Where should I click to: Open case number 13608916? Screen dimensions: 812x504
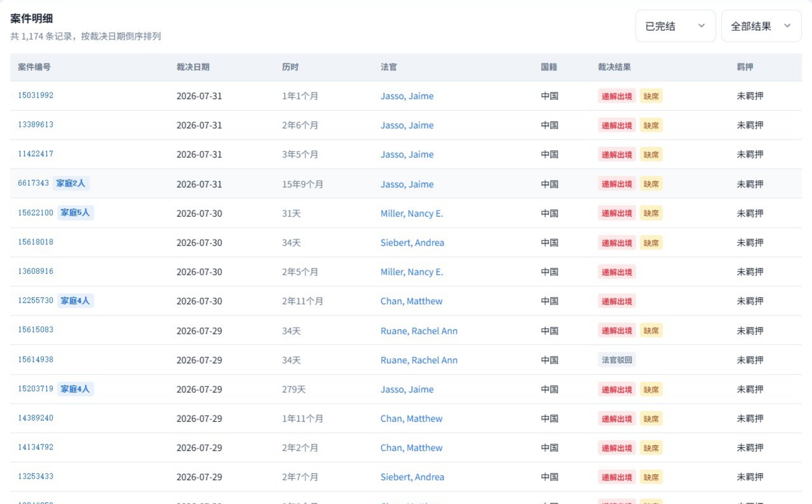(x=36, y=271)
